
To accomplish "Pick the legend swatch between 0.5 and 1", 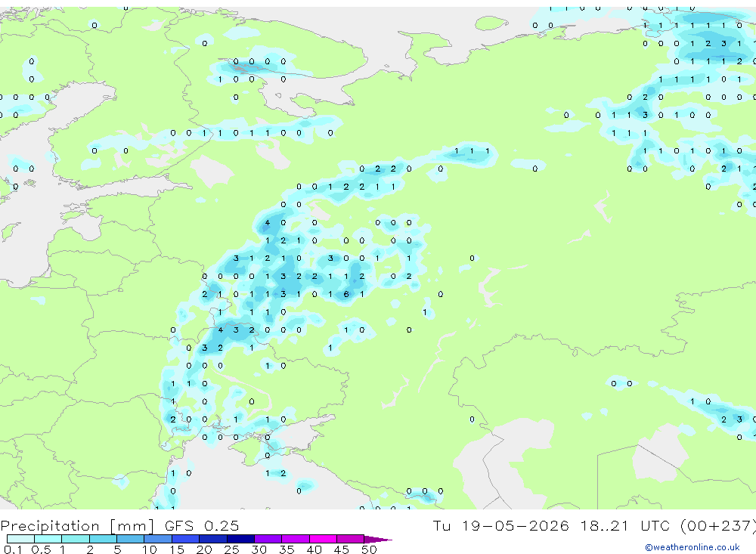I will 48,539.
